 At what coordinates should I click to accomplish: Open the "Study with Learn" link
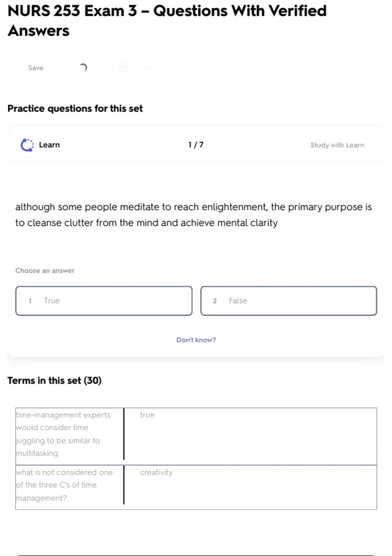point(337,145)
